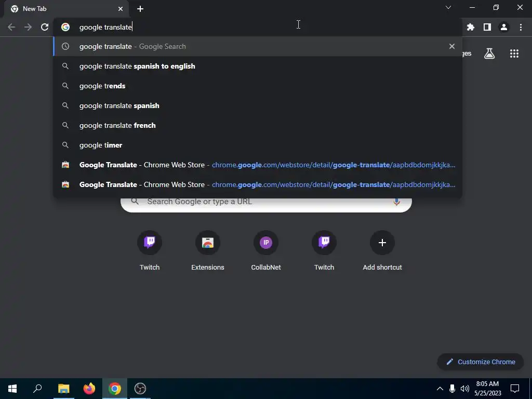532x399 pixels.
Task: Open the tab search chevron
Action: pyautogui.click(x=448, y=7)
